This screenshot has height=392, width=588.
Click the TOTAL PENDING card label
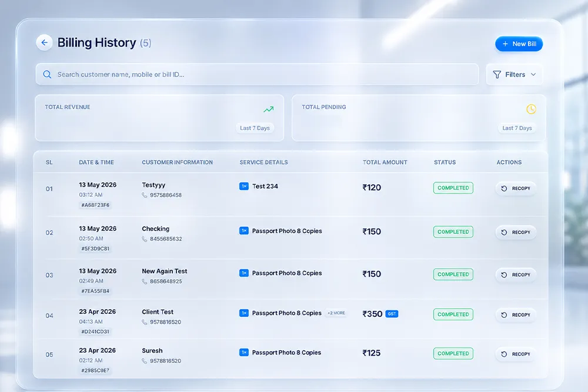pos(324,107)
